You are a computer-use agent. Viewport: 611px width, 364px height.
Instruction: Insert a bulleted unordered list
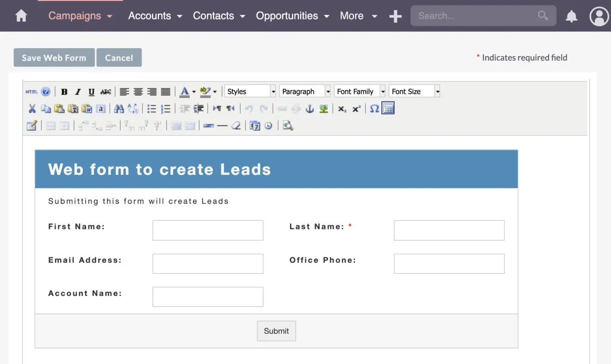(151, 109)
